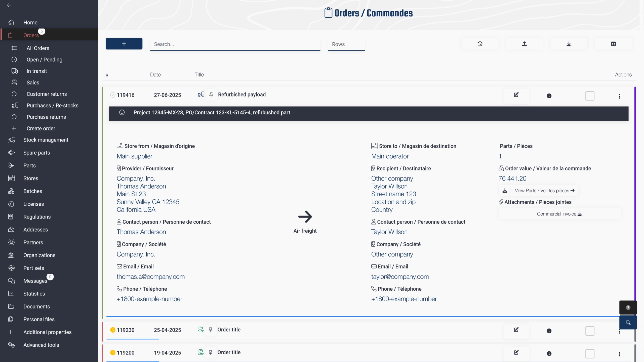Select checkbox for order 119416
Screen dimensions: 644x362
pos(590,96)
